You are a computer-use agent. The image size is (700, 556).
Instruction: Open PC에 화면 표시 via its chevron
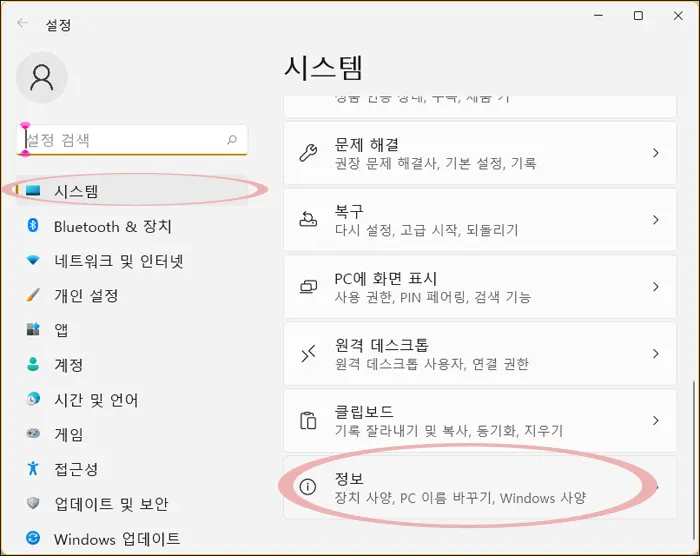click(655, 286)
